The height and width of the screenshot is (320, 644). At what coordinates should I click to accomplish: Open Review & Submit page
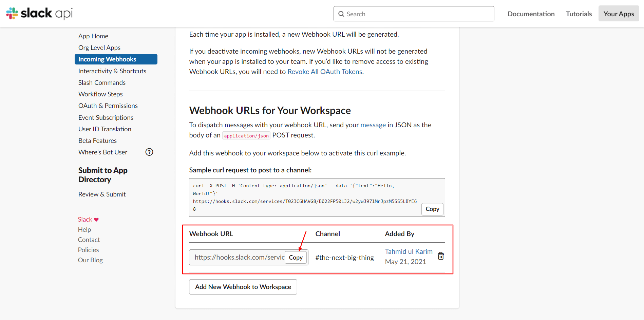(x=102, y=194)
